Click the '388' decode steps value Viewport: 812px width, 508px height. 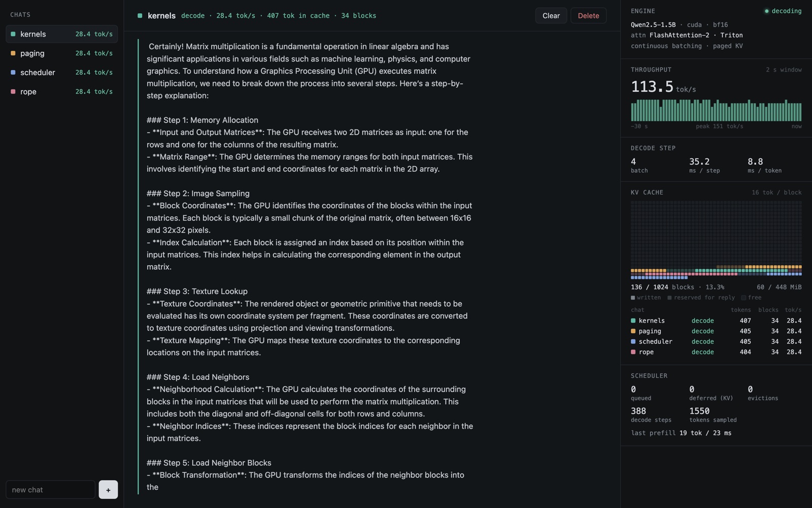click(638, 411)
